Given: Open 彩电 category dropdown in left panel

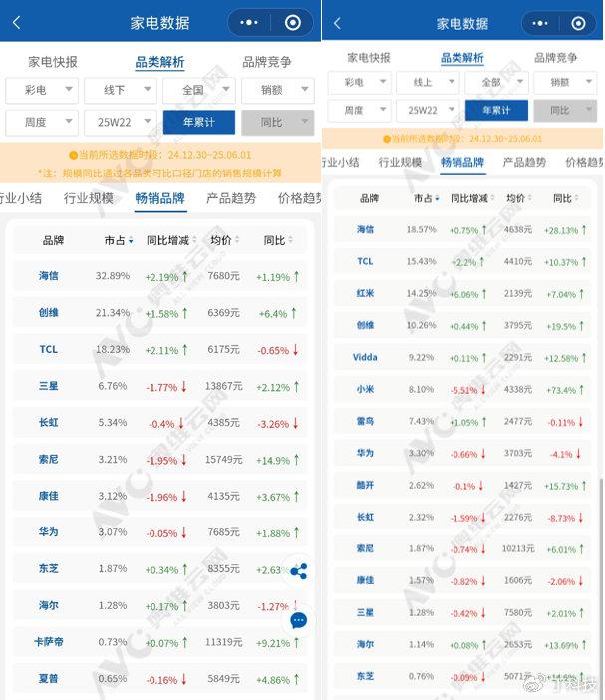Looking at the screenshot, I should pos(42,90).
